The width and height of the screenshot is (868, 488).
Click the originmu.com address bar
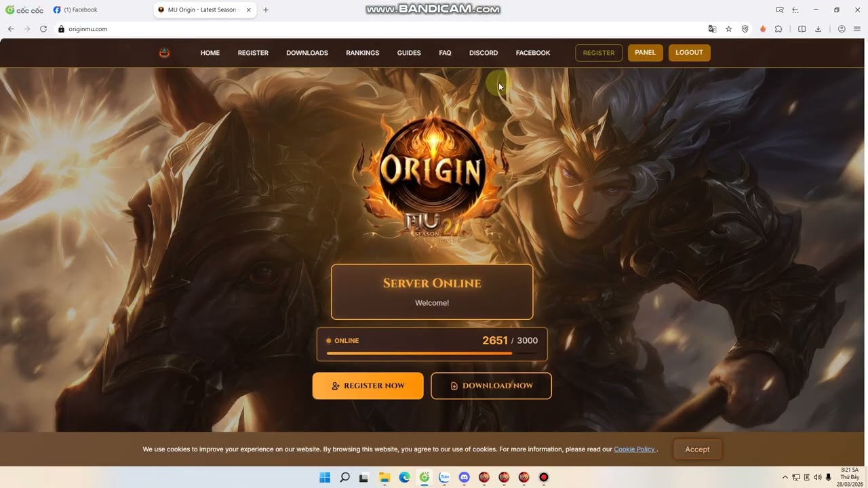click(380, 29)
